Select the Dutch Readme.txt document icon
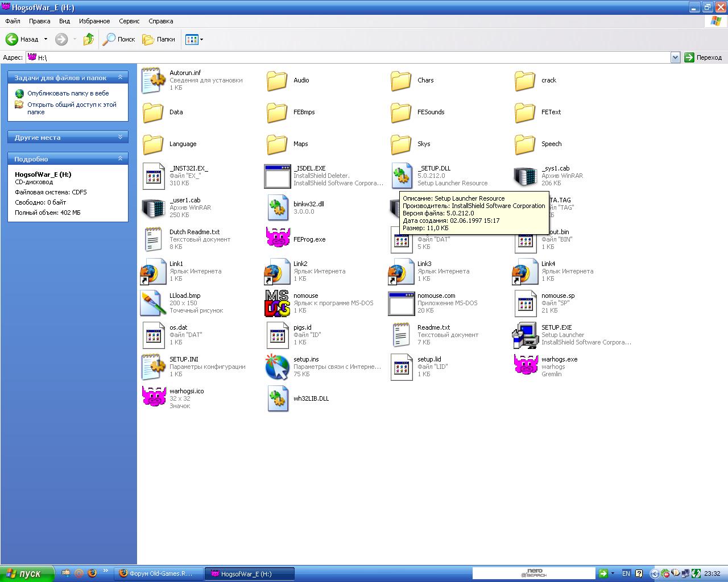The height and width of the screenshot is (582, 728). (153, 239)
